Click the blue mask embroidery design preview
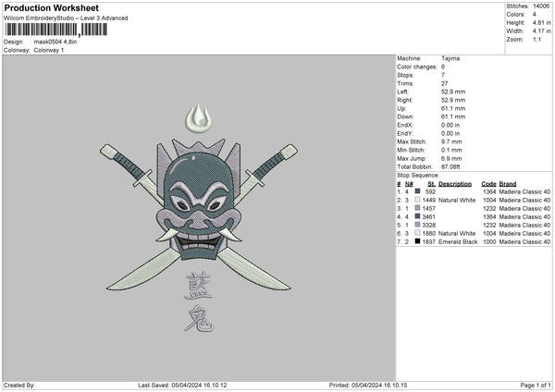This screenshot has height=392, width=555. click(x=199, y=217)
